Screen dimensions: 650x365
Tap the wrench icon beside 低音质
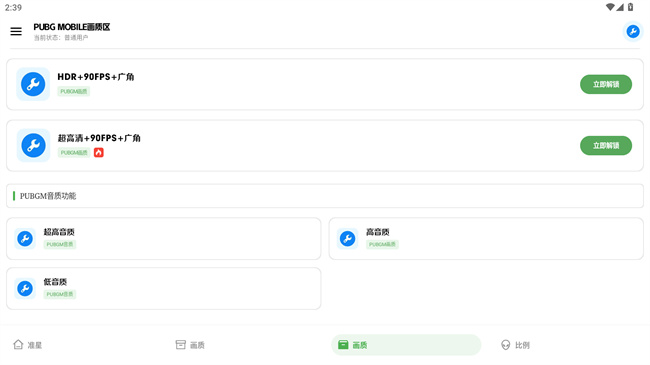pos(25,288)
